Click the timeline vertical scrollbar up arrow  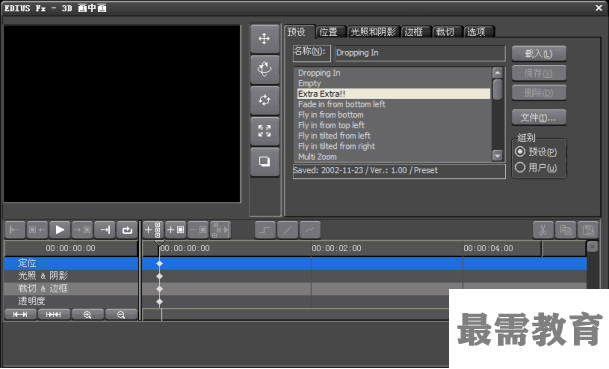coord(592,247)
